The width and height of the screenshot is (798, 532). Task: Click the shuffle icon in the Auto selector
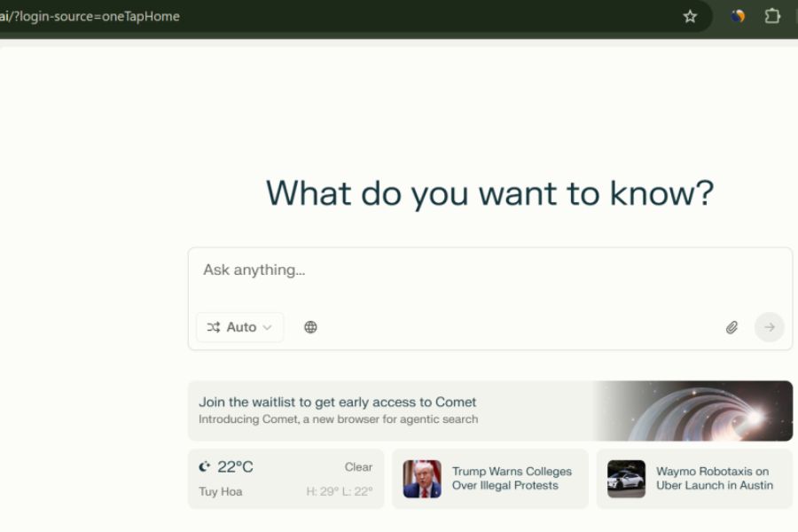pos(213,327)
